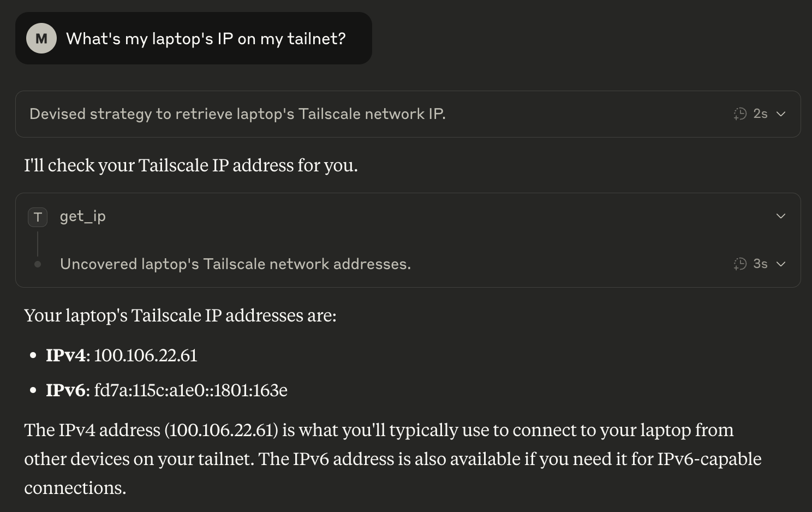Expand the 2s thinking chevron
812x512 pixels.
click(781, 114)
